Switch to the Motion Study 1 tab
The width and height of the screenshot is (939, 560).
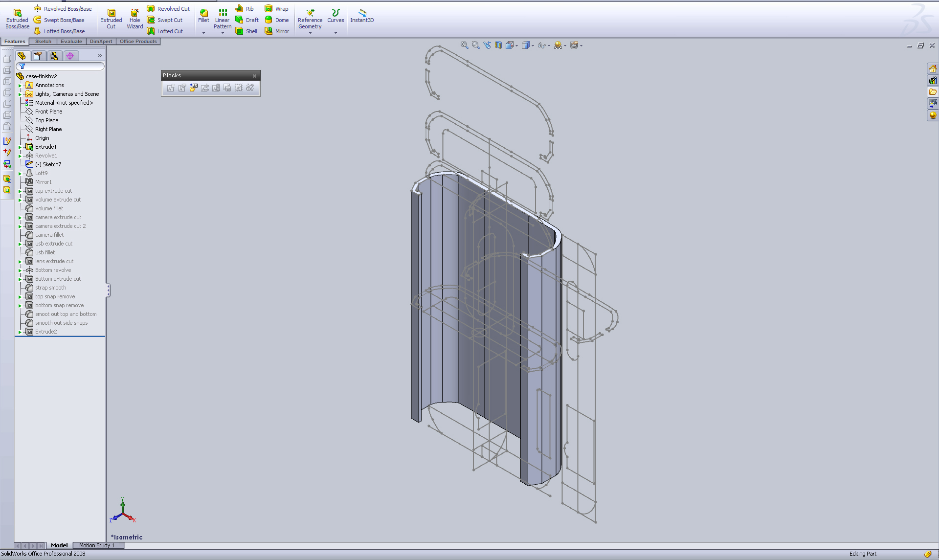point(97,545)
